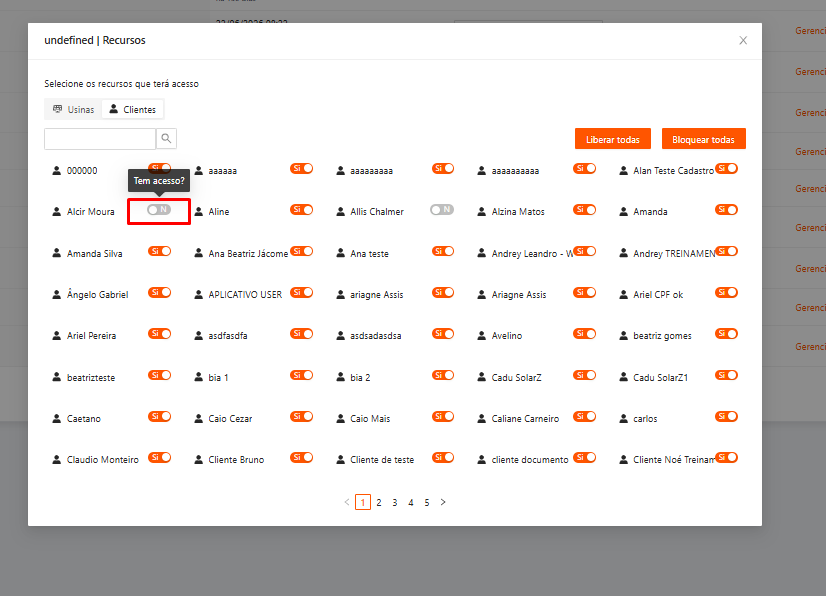This screenshot has height=596, width=826.
Task: Click the person icon beside bia 1
Action: [199, 377]
